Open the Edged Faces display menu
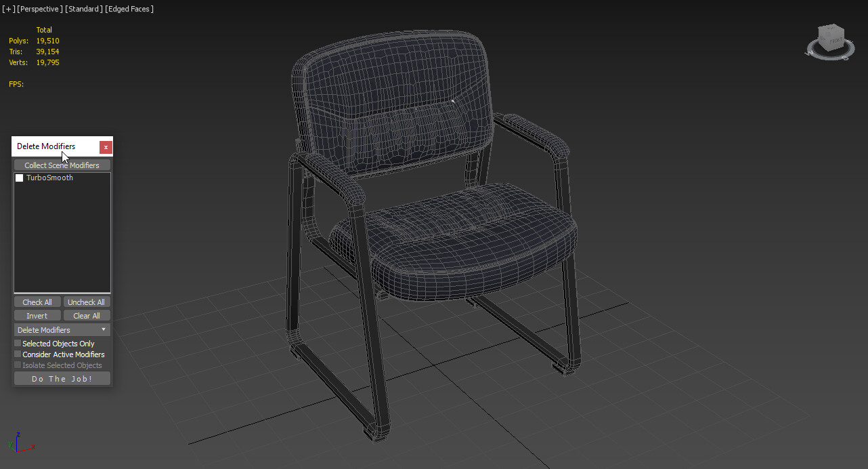 [x=129, y=9]
